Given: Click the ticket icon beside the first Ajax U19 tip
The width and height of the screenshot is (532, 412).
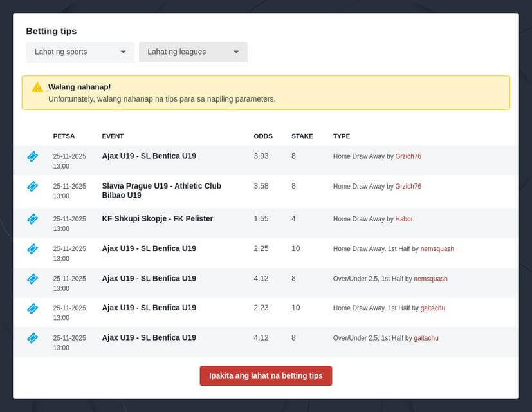Looking at the screenshot, I should pos(32,156).
